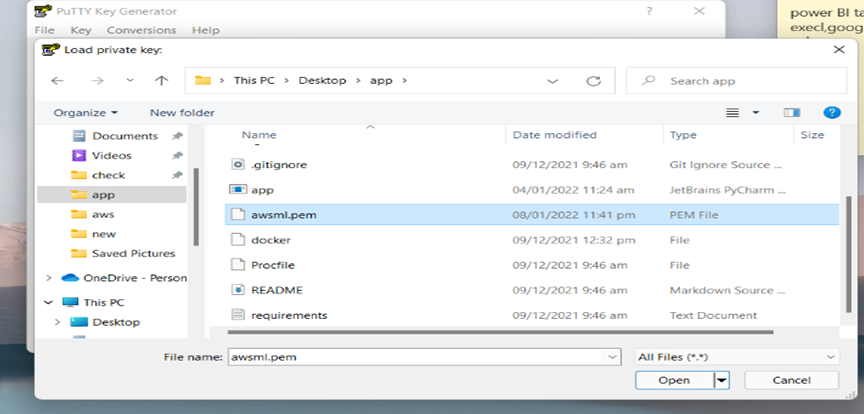The width and height of the screenshot is (864, 414).
Task: Click This PC in address breadcrumb
Action: [x=254, y=80]
